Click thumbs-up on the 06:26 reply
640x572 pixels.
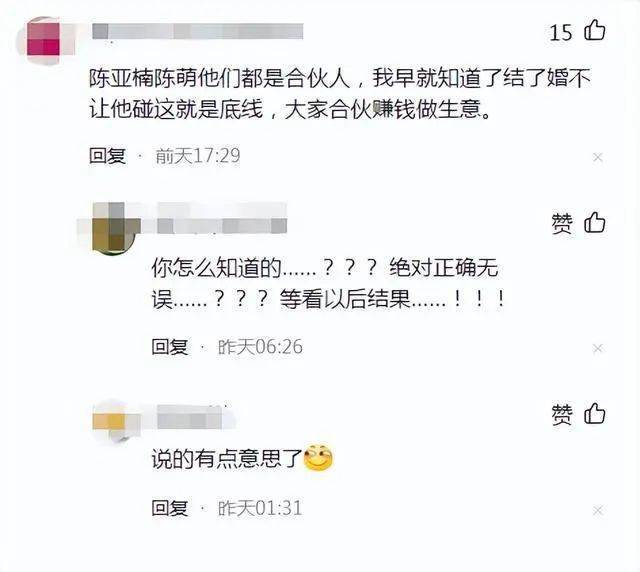pos(594,223)
